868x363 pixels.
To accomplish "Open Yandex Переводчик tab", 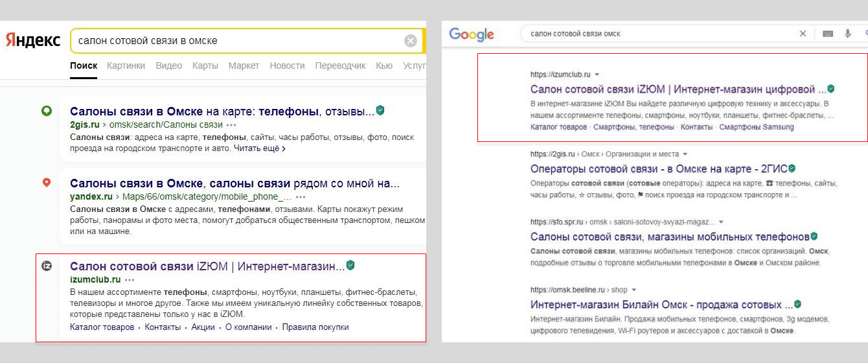I will tap(340, 65).
